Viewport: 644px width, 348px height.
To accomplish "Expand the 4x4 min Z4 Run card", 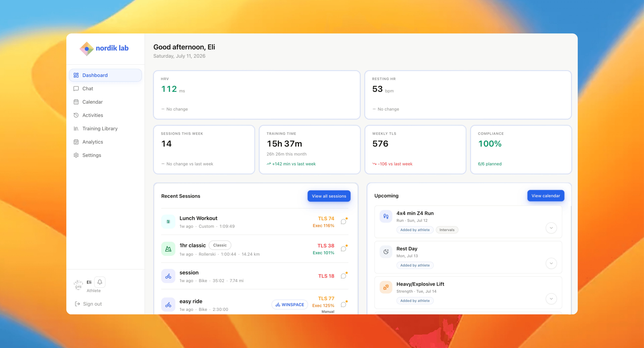I will click(x=551, y=228).
